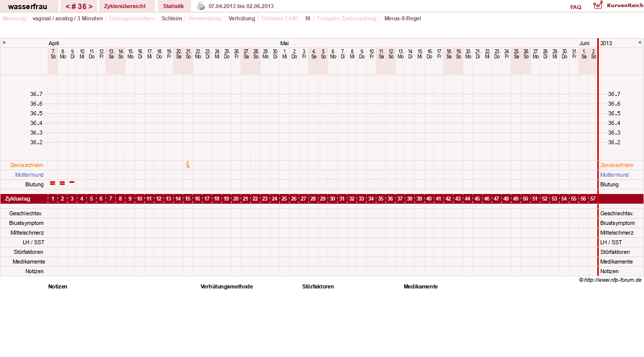Click the right-side Muttermund label
The width and height of the screenshot is (644, 357).
614,175
